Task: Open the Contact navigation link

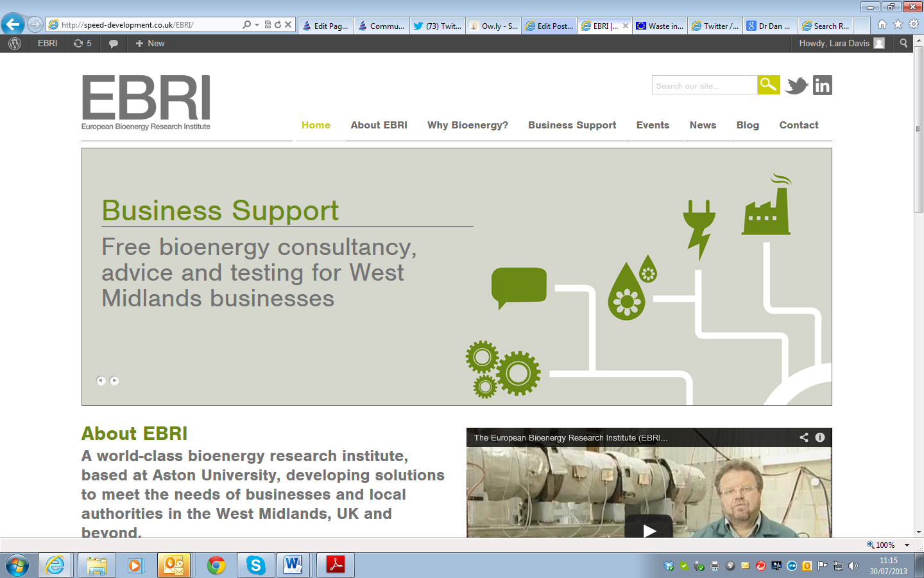Action: (799, 125)
